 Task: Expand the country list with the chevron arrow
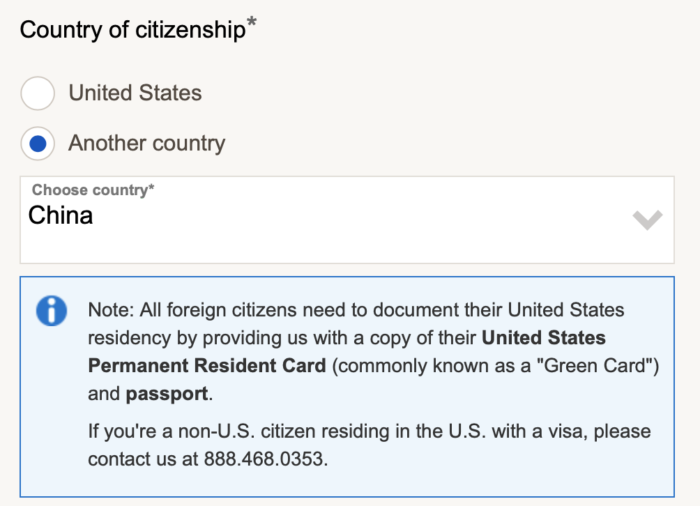(x=647, y=220)
